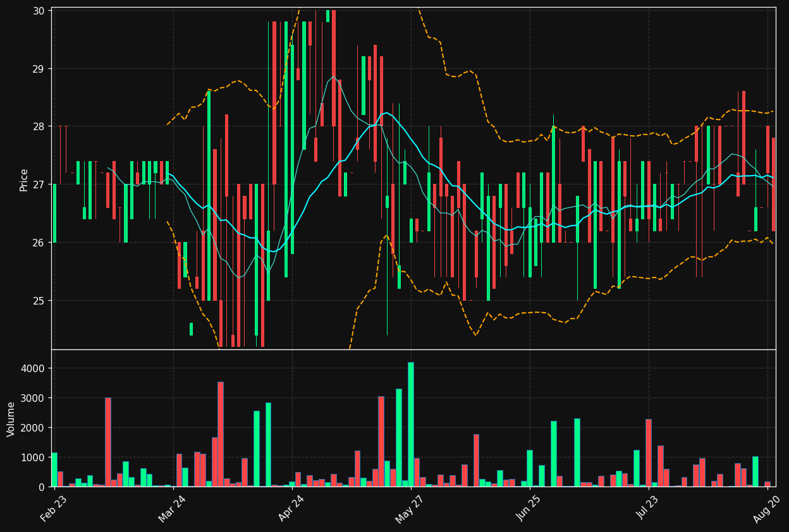This screenshot has height=532, width=789.
Task: Click the Jun 25 date label
Action: [529, 509]
